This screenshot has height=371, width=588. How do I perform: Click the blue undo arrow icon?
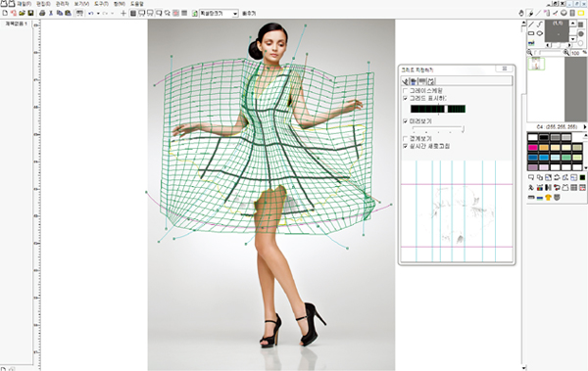click(x=91, y=13)
